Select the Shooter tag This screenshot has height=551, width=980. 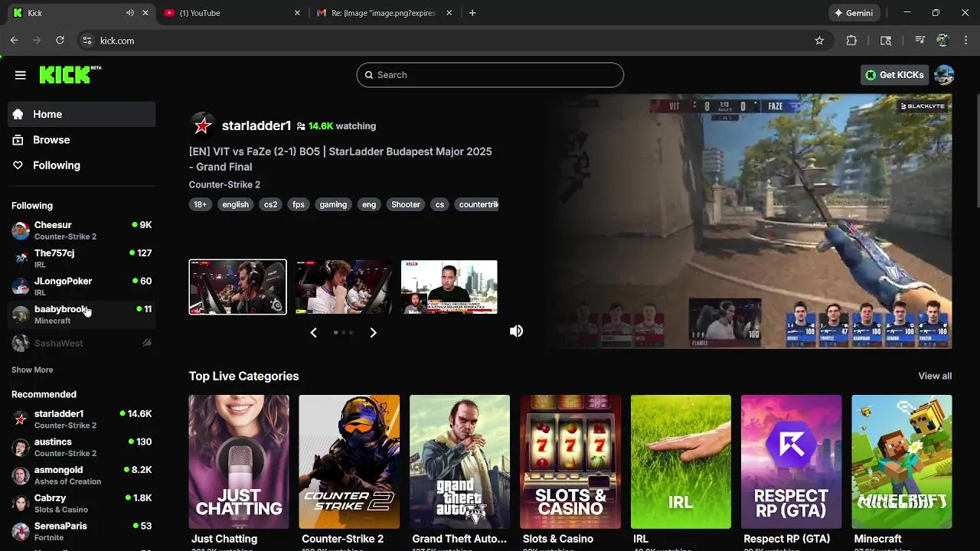click(406, 204)
